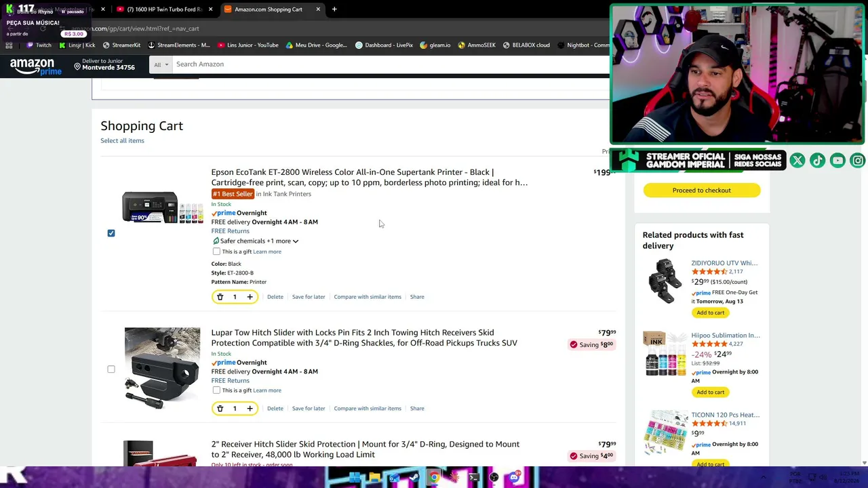Open the ZIDIYORUO UTV product thumbnail
This screenshot has height=488, width=868.
coord(665,281)
